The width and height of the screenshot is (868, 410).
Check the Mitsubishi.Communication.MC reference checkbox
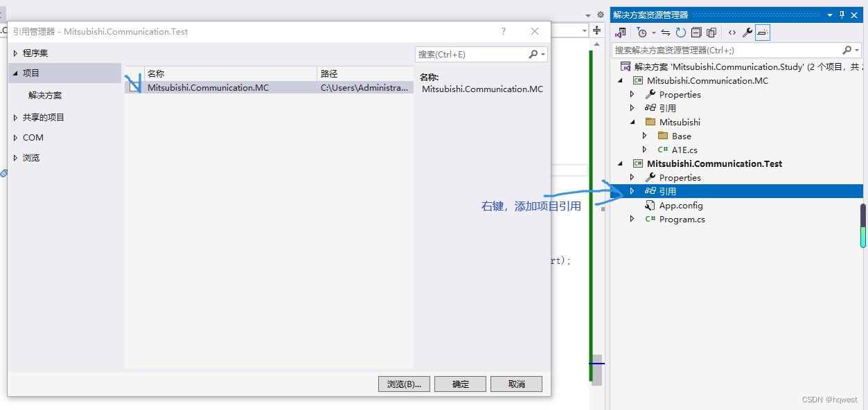[x=134, y=88]
